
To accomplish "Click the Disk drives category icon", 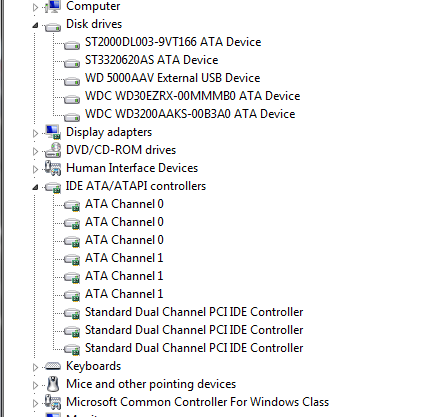I will tap(53, 26).
